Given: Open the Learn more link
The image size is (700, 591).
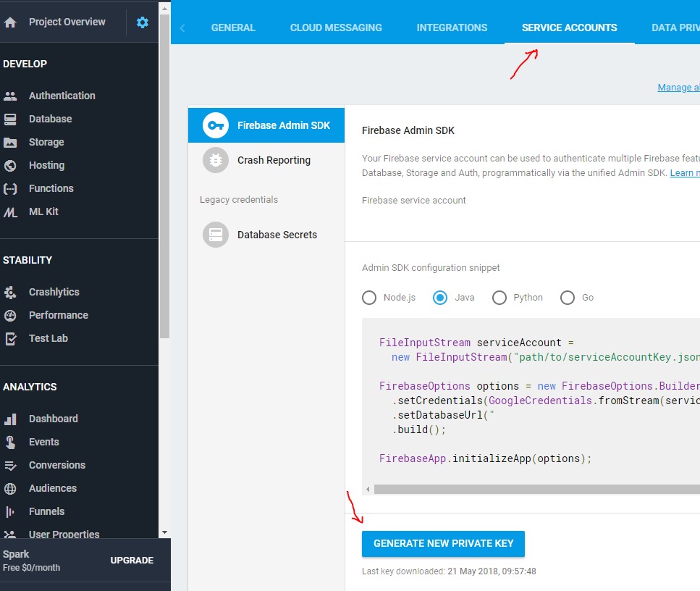Looking at the screenshot, I should coord(685,173).
